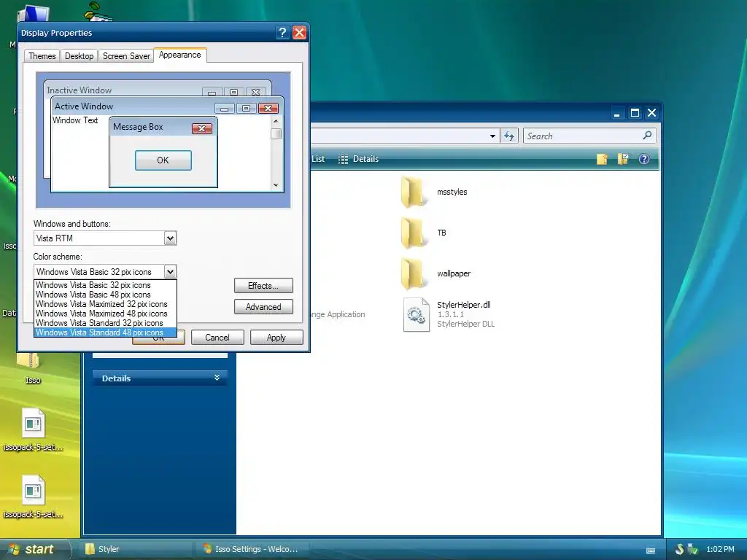Collapse the Color scheme dropdown arrow
The height and width of the screenshot is (560, 747).
click(170, 272)
